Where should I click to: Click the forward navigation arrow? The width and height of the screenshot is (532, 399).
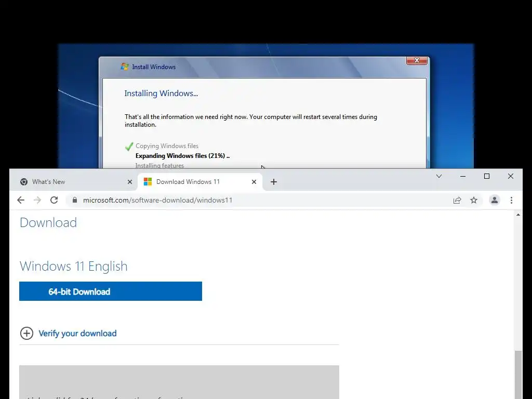37,200
